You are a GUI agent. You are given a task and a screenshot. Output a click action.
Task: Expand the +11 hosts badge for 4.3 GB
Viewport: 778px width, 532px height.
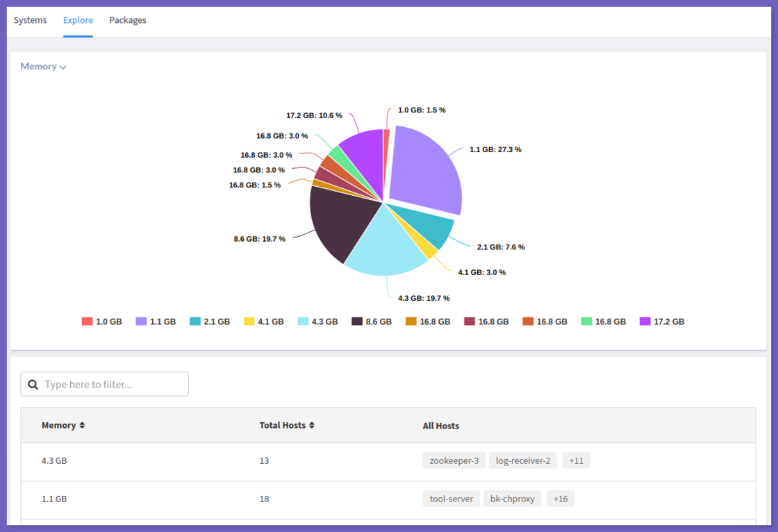click(576, 460)
